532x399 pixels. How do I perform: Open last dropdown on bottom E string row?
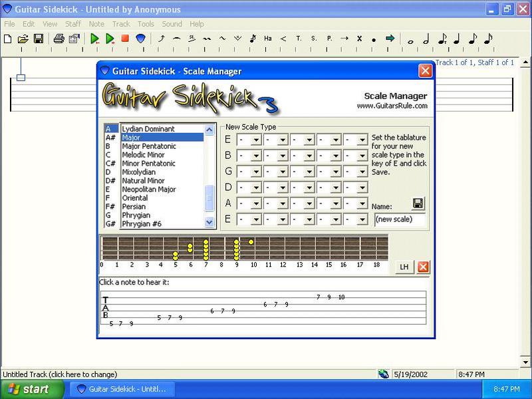[x=362, y=219]
